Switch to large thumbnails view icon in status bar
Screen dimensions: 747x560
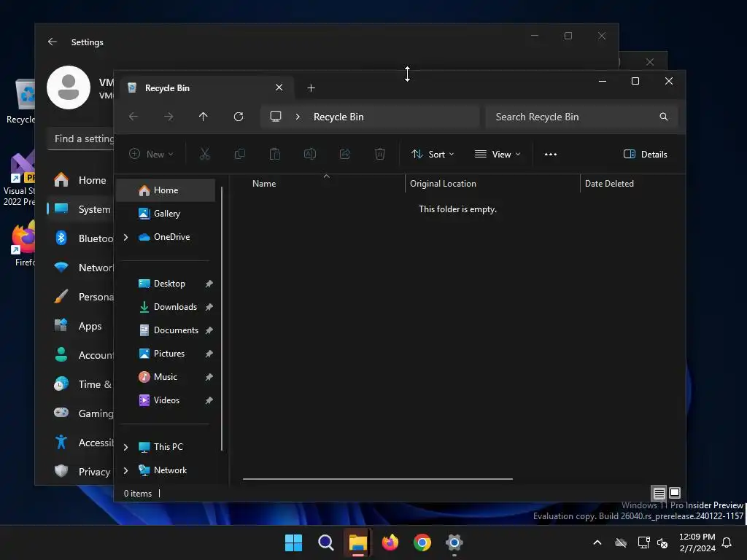(x=675, y=493)
